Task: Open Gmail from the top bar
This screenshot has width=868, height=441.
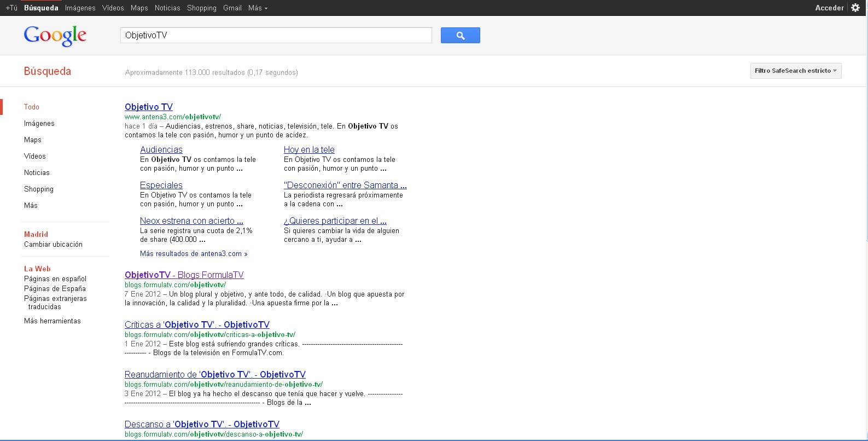Action: click(232, 8)
